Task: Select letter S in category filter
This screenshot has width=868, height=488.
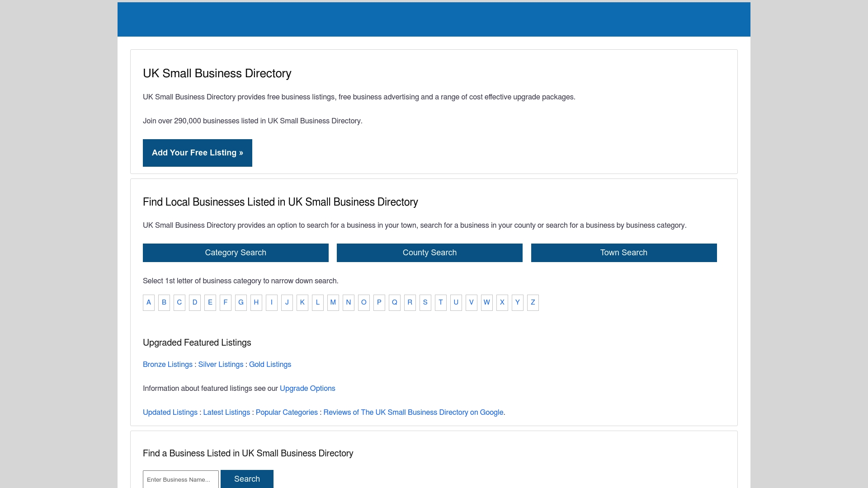Action: [x=425, y=302]
